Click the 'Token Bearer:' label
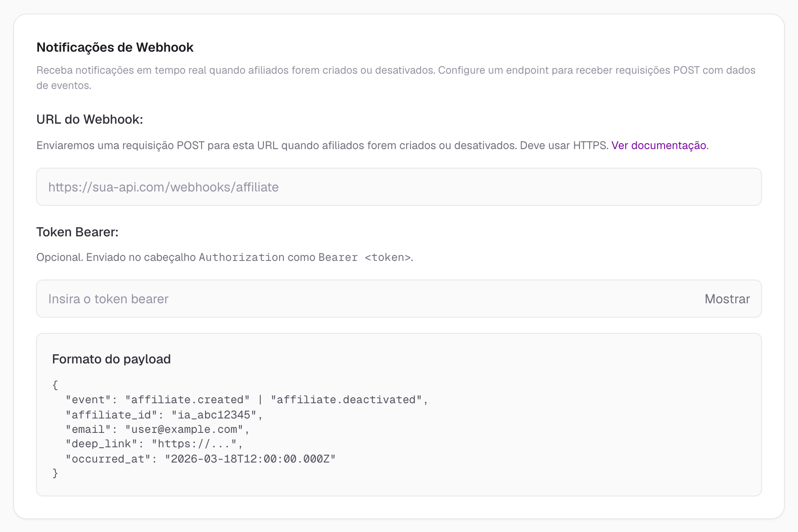This screenshot has width=798, height=532. [x=78, y=232]
